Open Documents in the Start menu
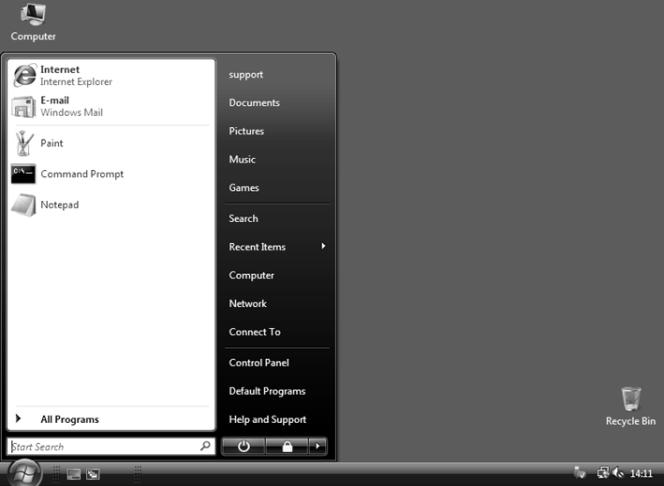This screenshot has height=486, width=664. 254,103
